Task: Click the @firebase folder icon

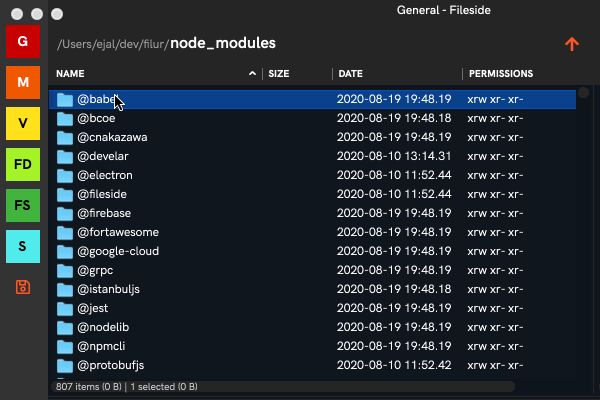Action: (65, 214)
